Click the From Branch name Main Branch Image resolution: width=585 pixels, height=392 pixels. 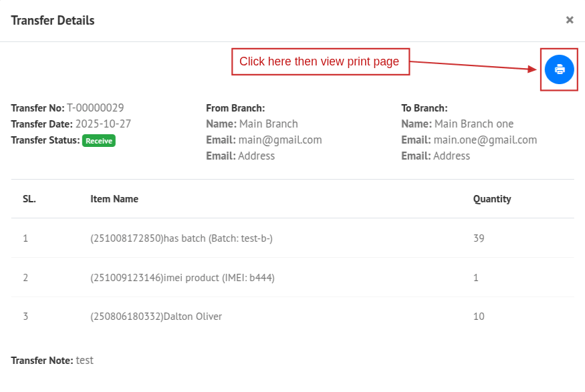(268, 124)
